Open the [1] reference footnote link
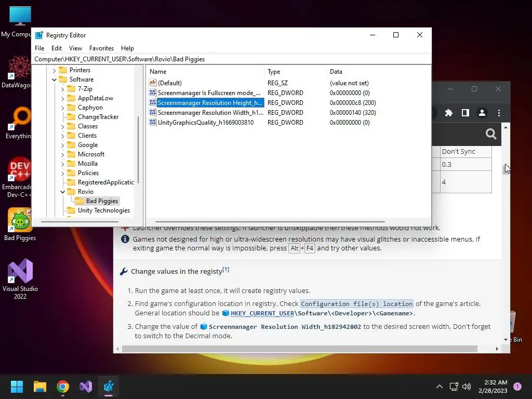The width and height of the screenshot is (532, 399). (x=225, y=270)
